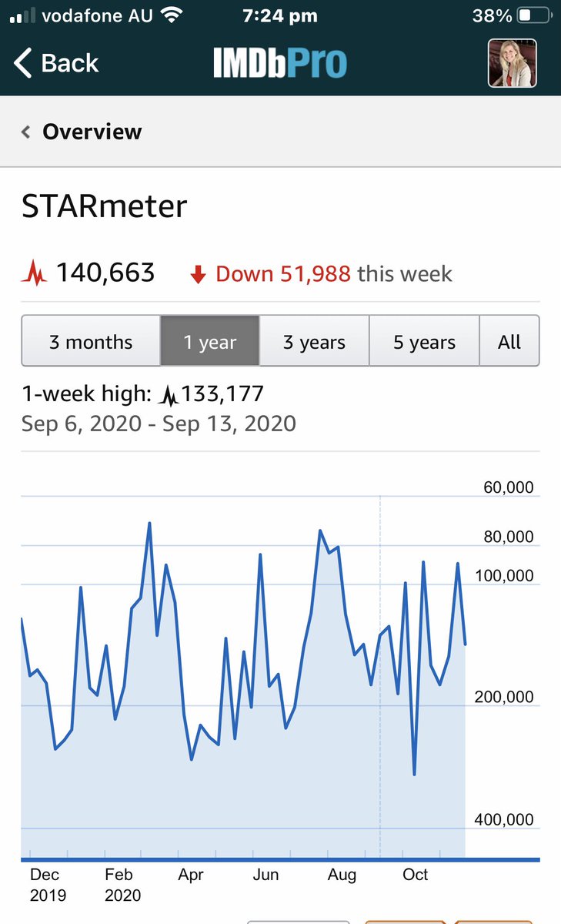Open the profile photo thumbnail

click(x=513, y=63)
